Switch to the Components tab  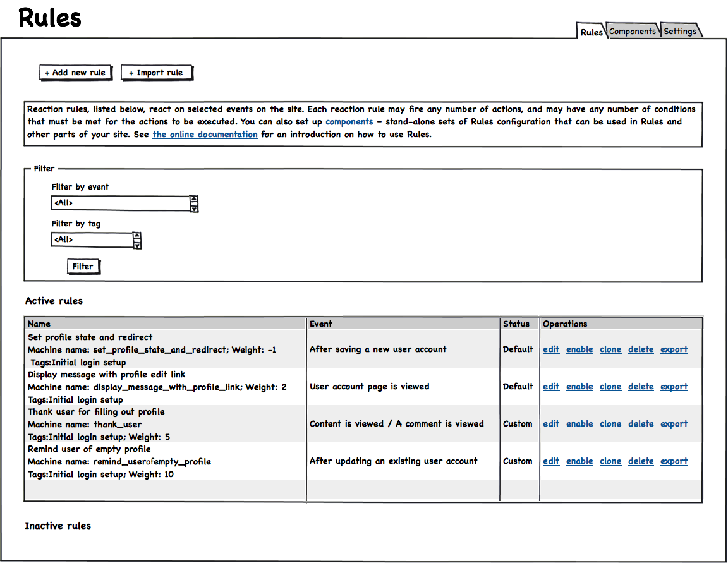(x=633, y=32)
